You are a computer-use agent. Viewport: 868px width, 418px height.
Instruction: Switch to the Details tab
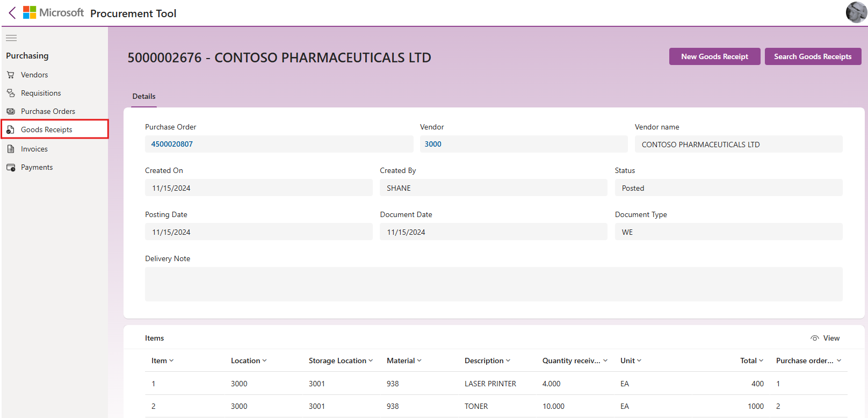pos(144,96)
